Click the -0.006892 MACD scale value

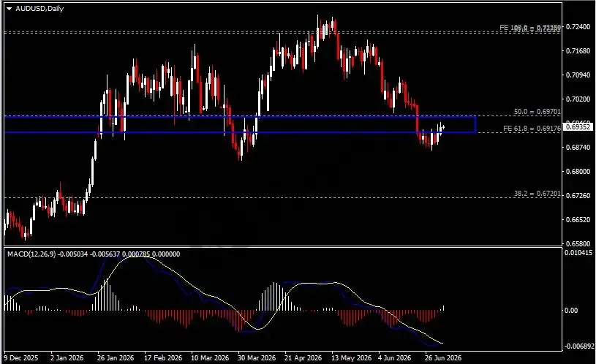coord(579,346)
